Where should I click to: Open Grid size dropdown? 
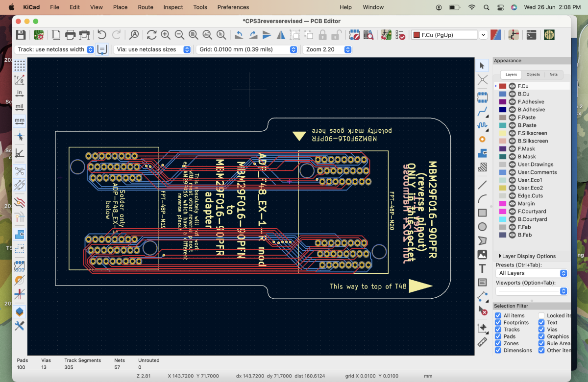246,49
